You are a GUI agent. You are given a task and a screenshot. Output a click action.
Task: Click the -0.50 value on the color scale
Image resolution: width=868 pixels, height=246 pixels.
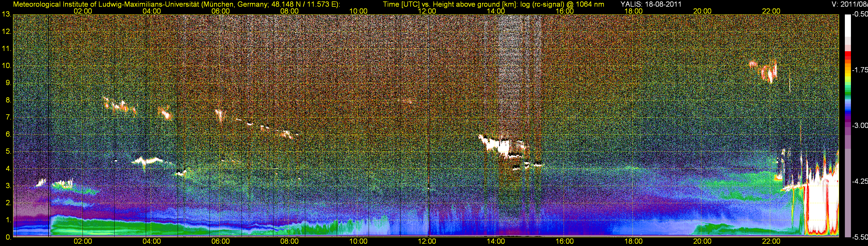click(860, 14)
